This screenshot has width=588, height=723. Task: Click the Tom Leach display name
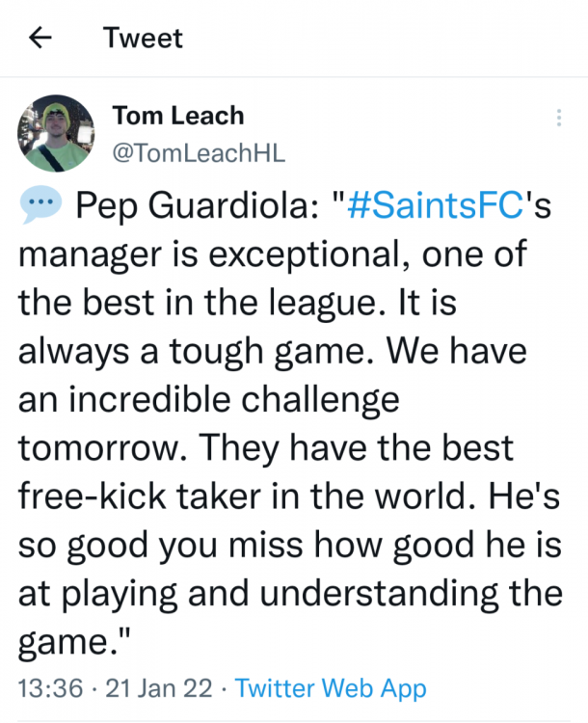(178, 117)
